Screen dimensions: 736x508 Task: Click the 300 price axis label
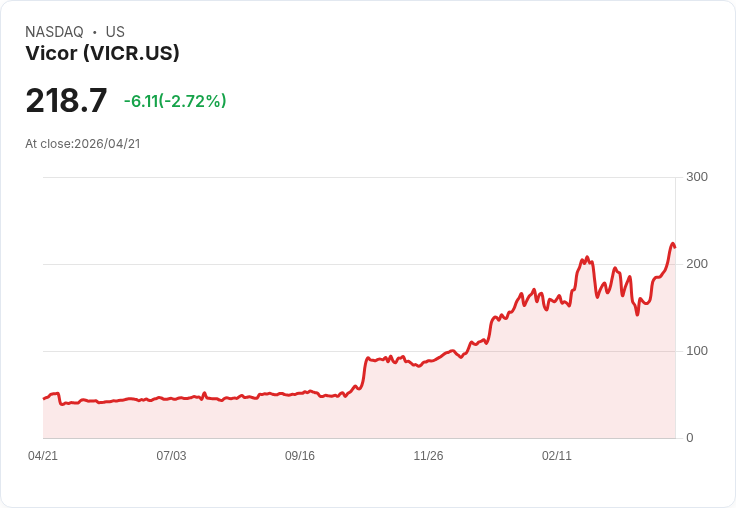(x=697, y=177)
